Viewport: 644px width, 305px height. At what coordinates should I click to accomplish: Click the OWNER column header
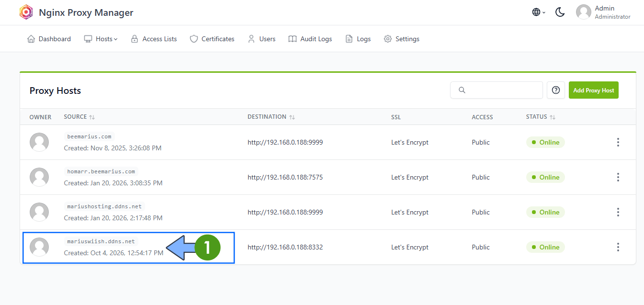pyautogui.click(x=40, y=117)
